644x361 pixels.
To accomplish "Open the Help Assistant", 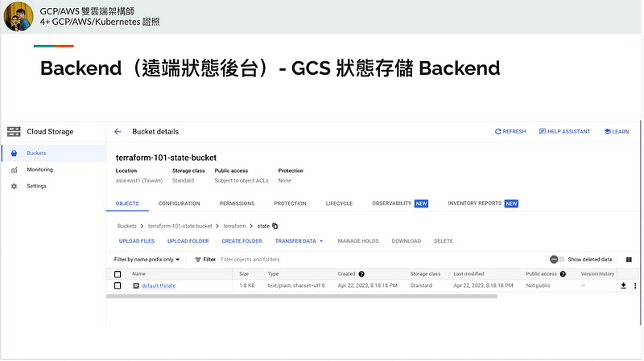I will (x=565, y=132).
